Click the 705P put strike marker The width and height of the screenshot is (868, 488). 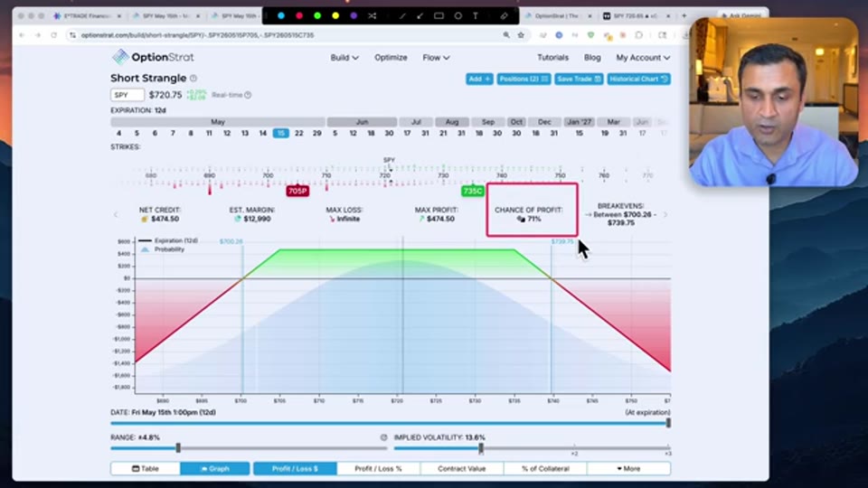click(297, 191)
